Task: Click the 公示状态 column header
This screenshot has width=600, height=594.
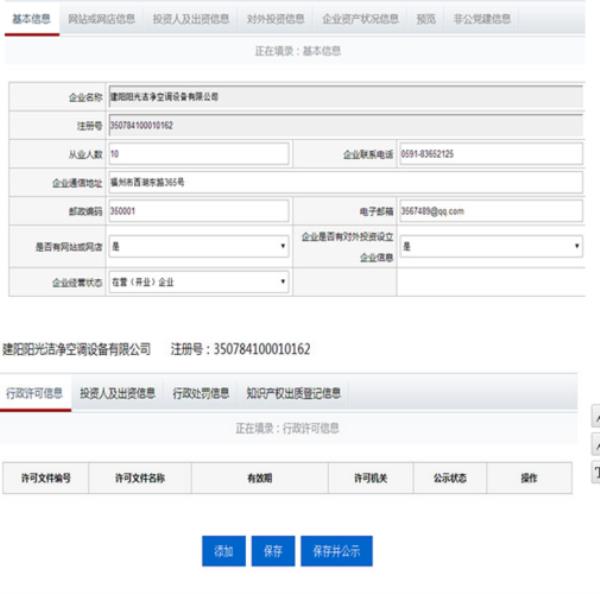Action: pos(450,478)
